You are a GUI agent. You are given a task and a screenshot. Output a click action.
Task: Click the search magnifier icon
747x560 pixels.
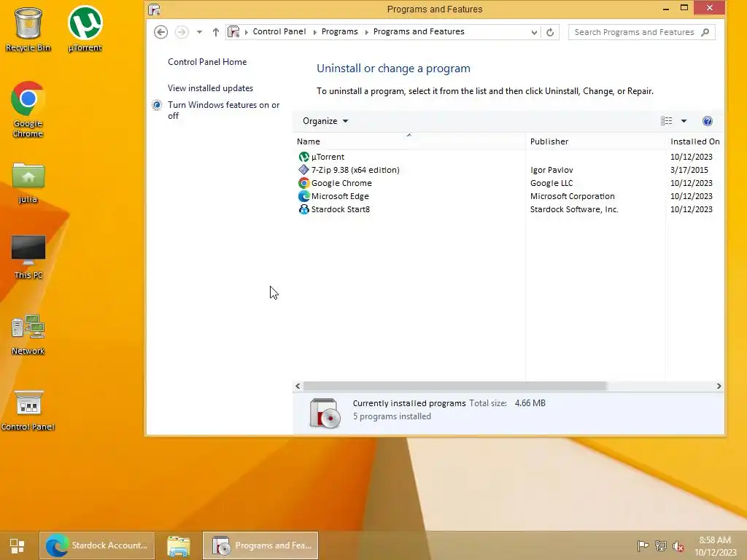705,32
